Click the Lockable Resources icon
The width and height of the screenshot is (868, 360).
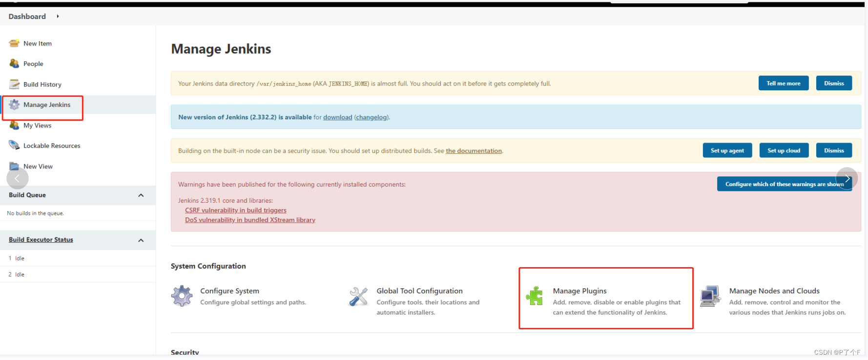click(x=14, y=145)
